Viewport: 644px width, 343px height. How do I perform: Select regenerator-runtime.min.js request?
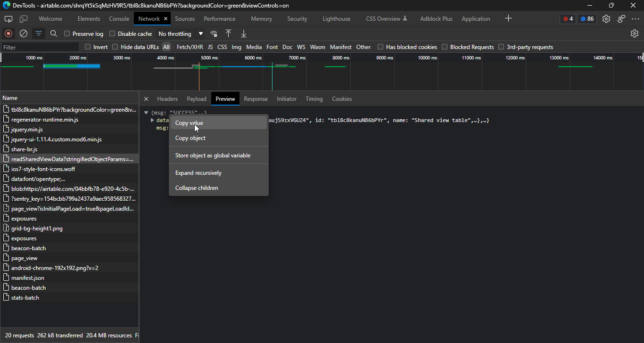click(69, 120)
